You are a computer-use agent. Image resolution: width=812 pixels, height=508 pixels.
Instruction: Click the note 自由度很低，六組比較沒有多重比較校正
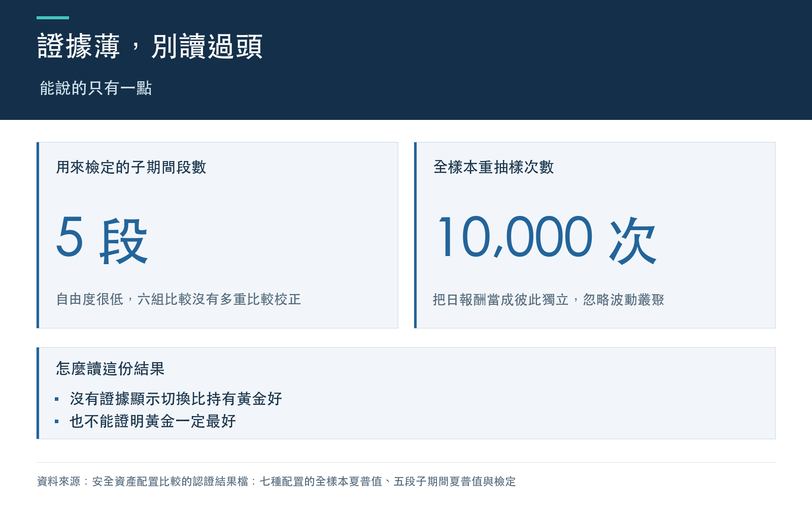pos(178,299)
